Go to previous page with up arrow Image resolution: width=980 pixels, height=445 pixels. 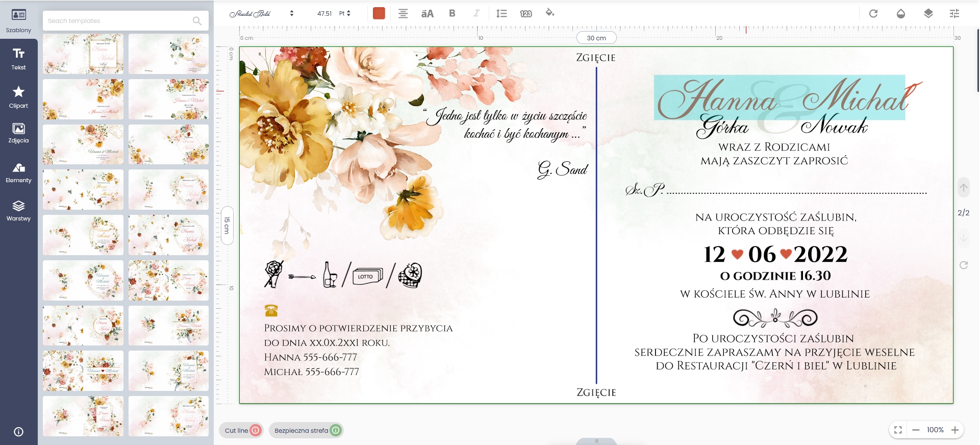point(963,188)
